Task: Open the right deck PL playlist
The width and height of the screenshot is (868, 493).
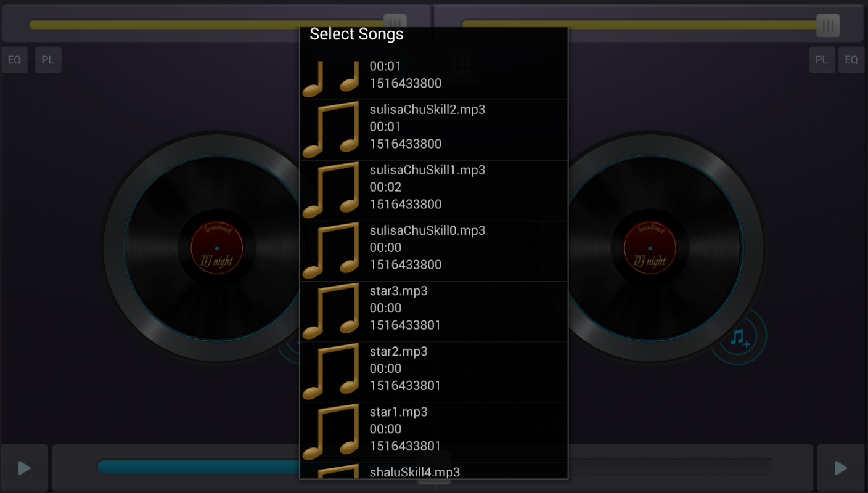Action: coord(822,60)
